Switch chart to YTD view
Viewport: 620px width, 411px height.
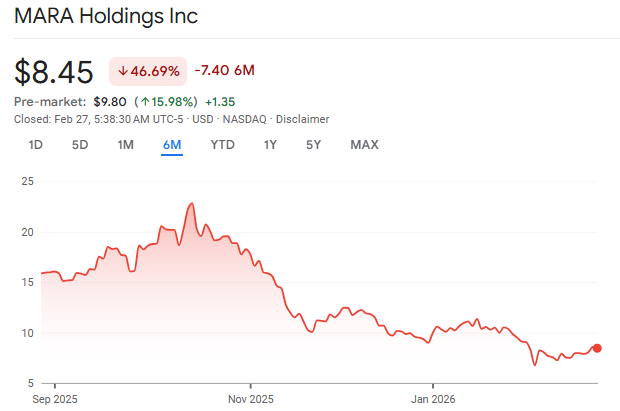pyautogui.click(x=222, y=145)
